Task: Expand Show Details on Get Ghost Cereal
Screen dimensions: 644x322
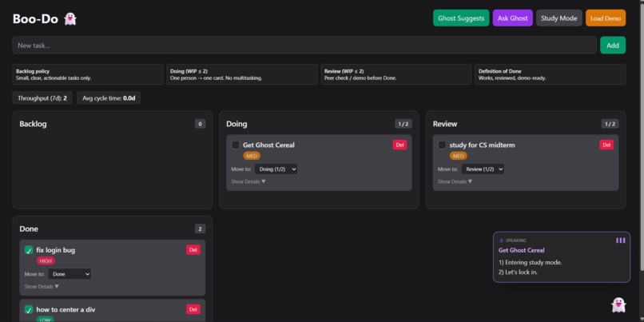Action: (x=248, y=181)
